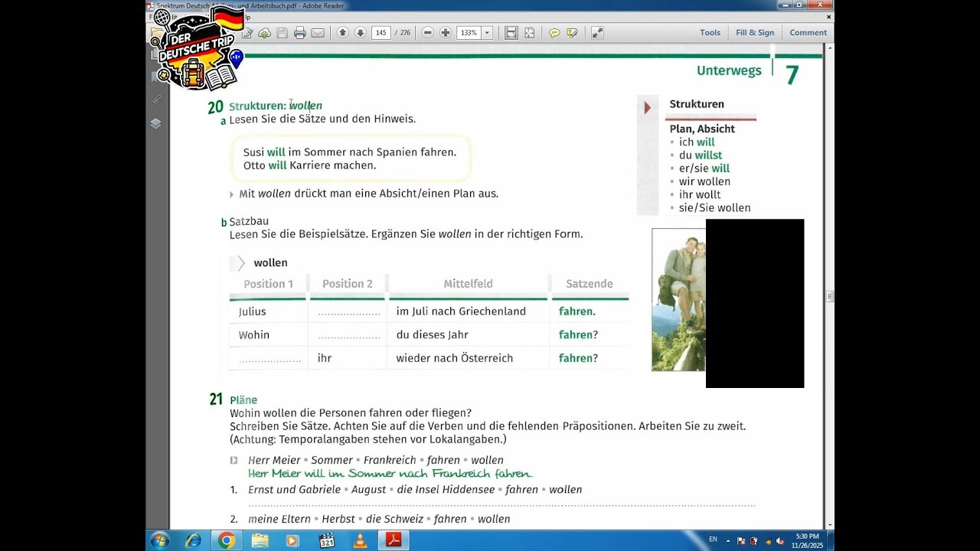Click the scrollbar down arrow
This screenshot has width=980, height=551.
(829, 523)
